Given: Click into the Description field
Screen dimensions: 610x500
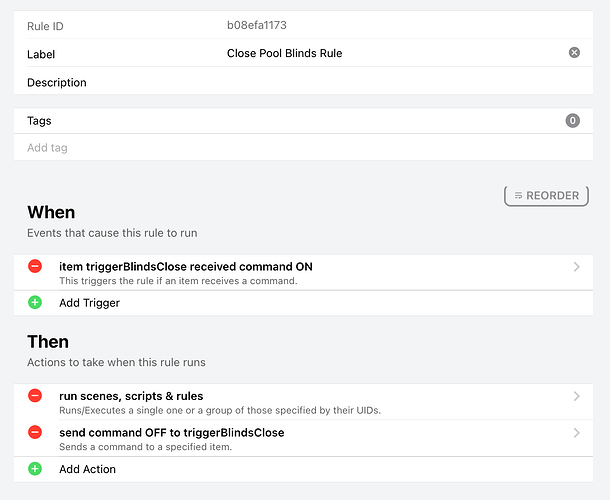Looking at the screenshot, I should tap(300, 82).
